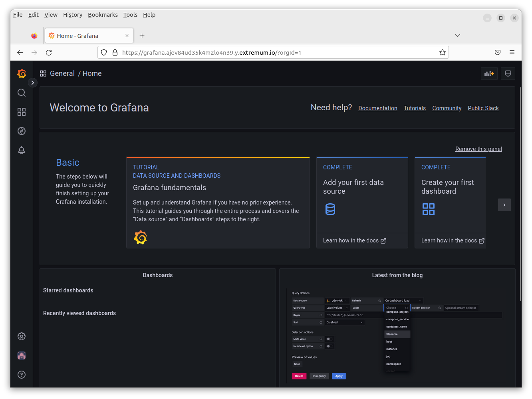Click the user avatar icon in sidebar
532x399 pixels.
pos(22,355)
